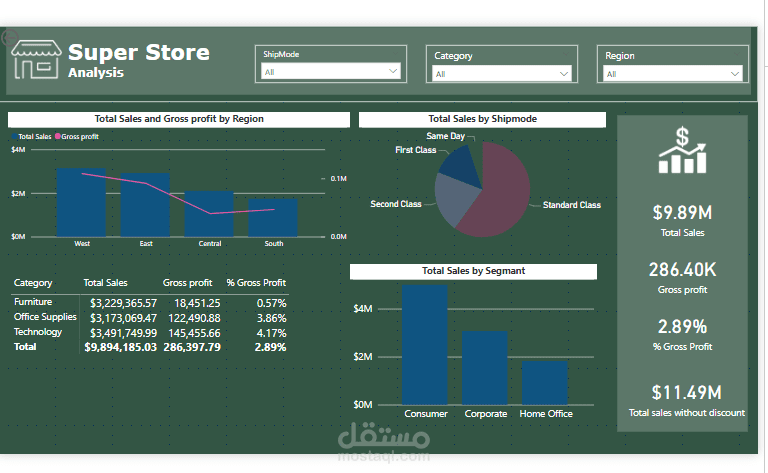Click the store shop logo icon
768x473 pixels.
coord(36,60)
